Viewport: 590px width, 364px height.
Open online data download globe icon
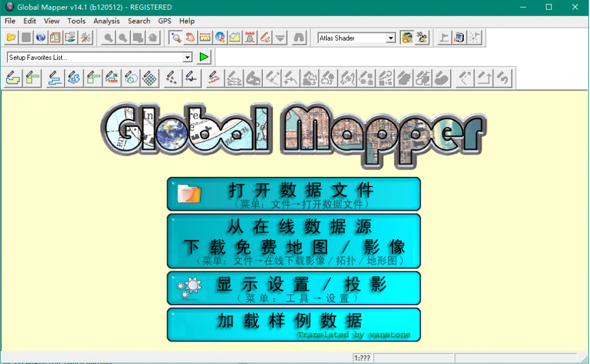click(x=41, y=38)
